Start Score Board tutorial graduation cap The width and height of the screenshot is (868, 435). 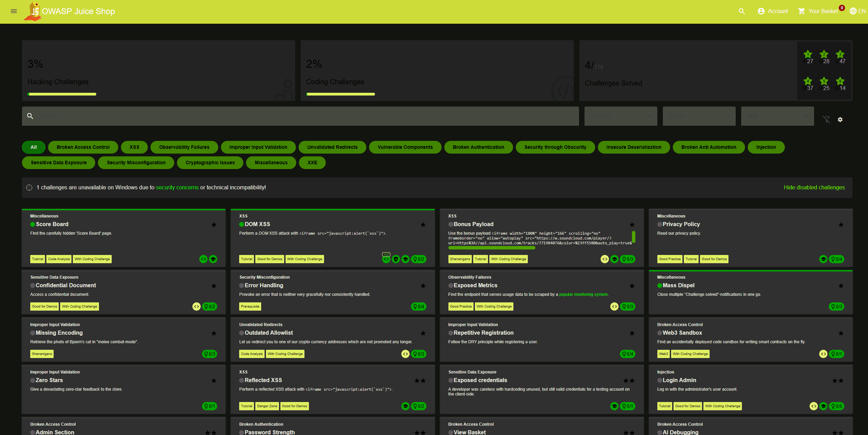(213, 259)
